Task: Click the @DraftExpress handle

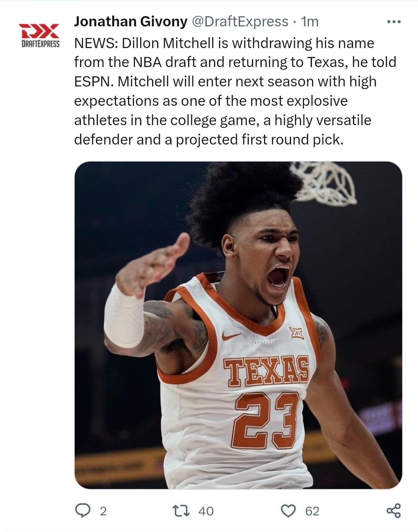Action: click(240, 22)
